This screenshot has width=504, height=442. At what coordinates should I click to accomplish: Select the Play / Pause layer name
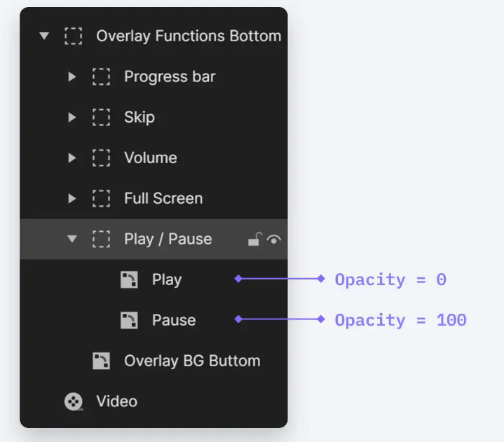(168, 240)
